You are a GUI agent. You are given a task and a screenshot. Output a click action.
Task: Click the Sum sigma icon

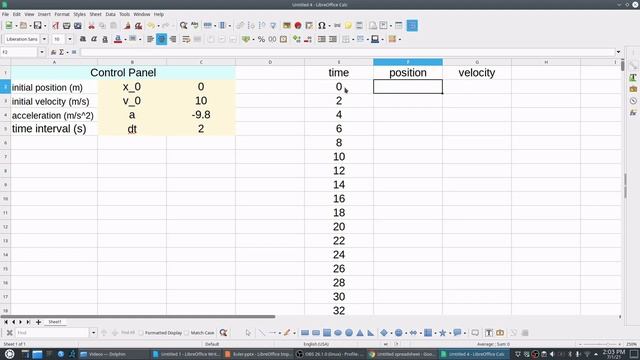coord(61,52)
